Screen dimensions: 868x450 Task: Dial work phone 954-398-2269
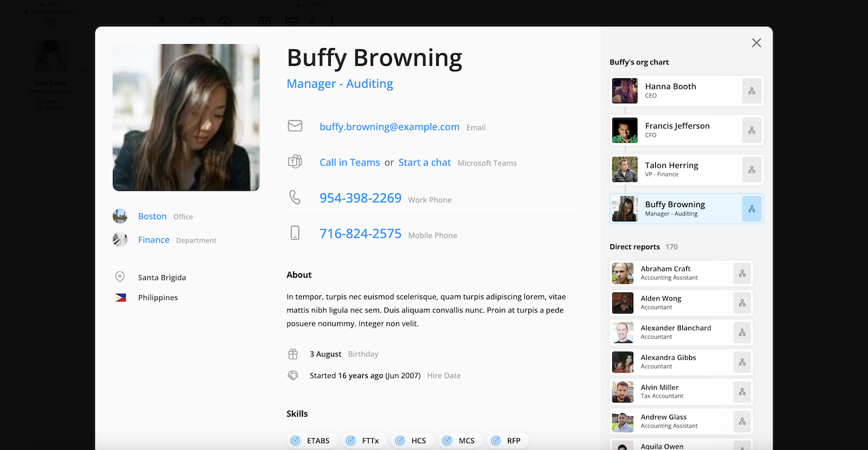[x=360, y=198]
